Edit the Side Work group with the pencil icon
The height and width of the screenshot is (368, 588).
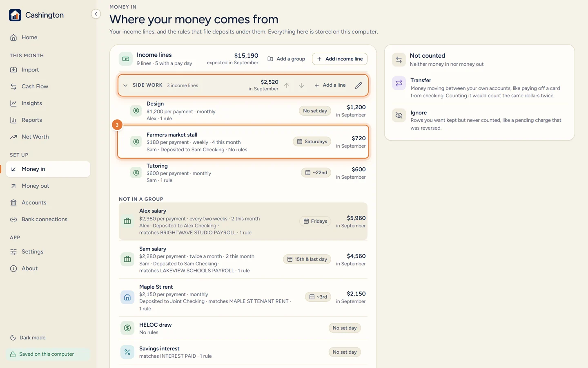pos(359,85)
